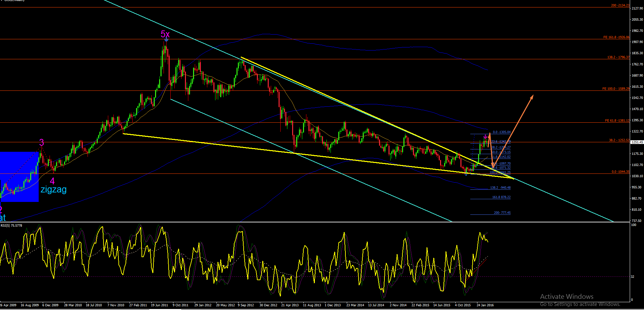
Task: Click the "1 Dec 2013" date label
Action: pyautogui.click(x=333, y=305)
